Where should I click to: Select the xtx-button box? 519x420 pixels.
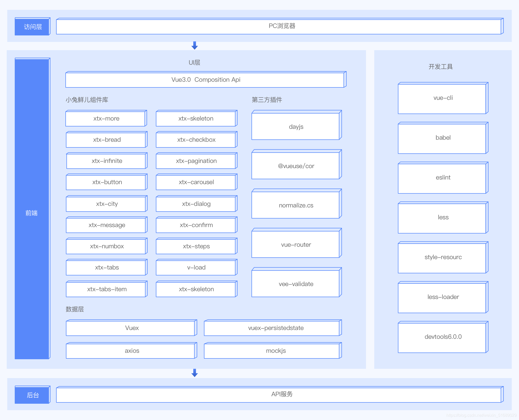(107, 182)
